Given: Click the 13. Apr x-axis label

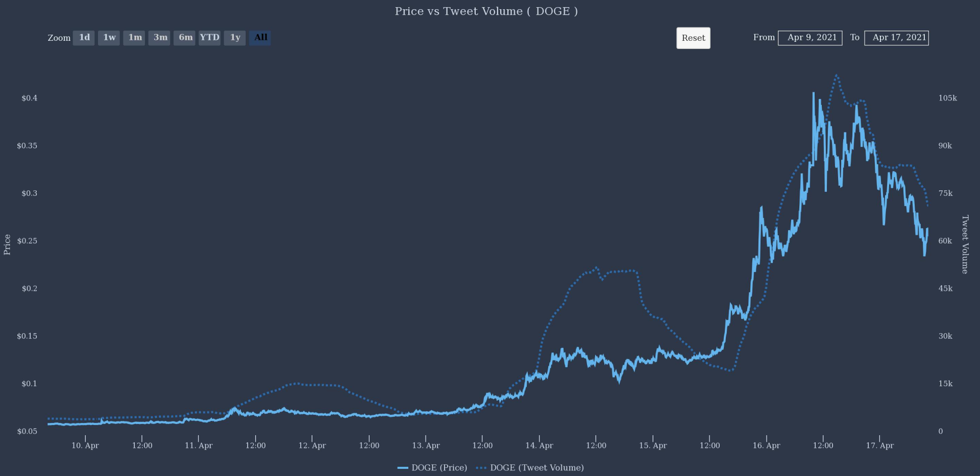Looking at the screenshot, I should (x=426, y=445).
